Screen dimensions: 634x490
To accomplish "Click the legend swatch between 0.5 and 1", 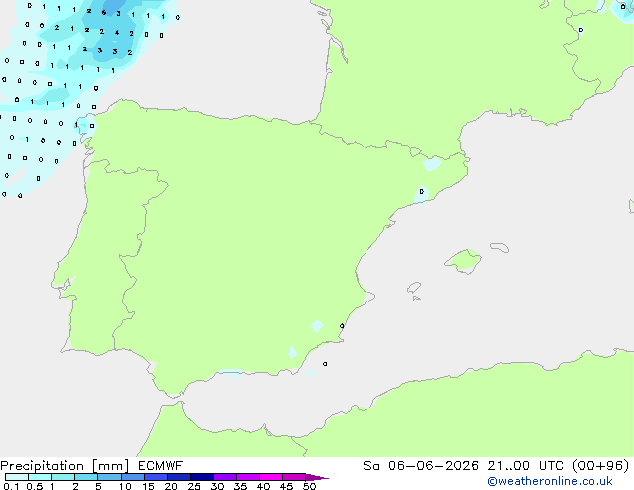I will point(40,477).
